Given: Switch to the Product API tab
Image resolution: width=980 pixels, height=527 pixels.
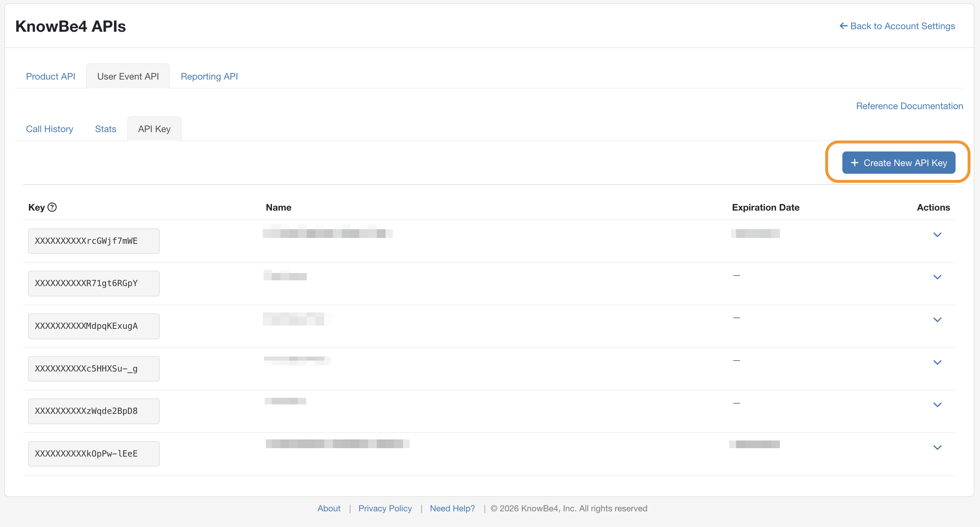Looking at the screenshot, I should [51, 76].
